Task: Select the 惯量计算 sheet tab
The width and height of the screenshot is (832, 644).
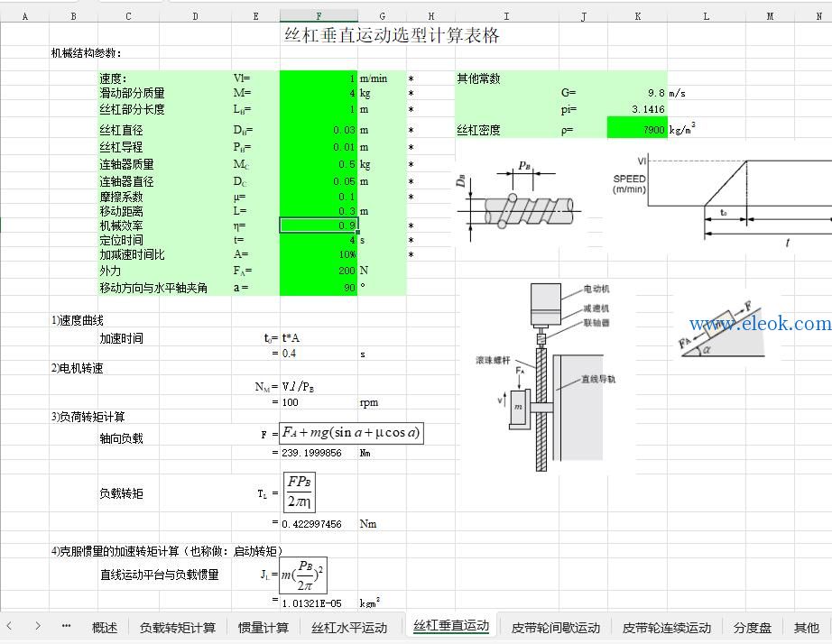Action: [x=263, y=628]
